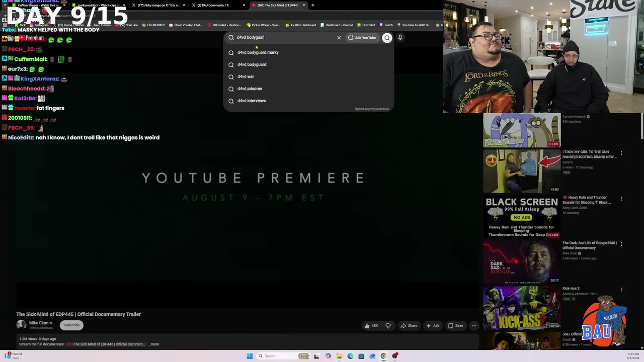644x362 pixels.
Task: Open Microsoft Store from taskbar
Action: point(361,356)
